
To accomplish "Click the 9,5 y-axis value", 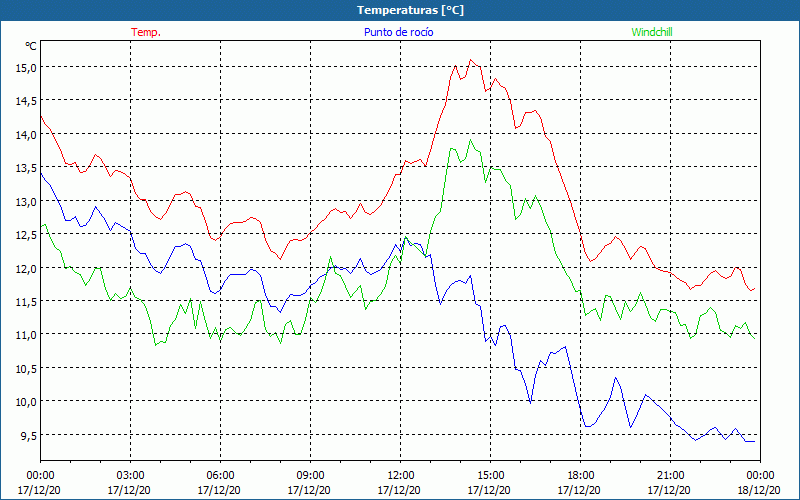I will coord(29,436).
